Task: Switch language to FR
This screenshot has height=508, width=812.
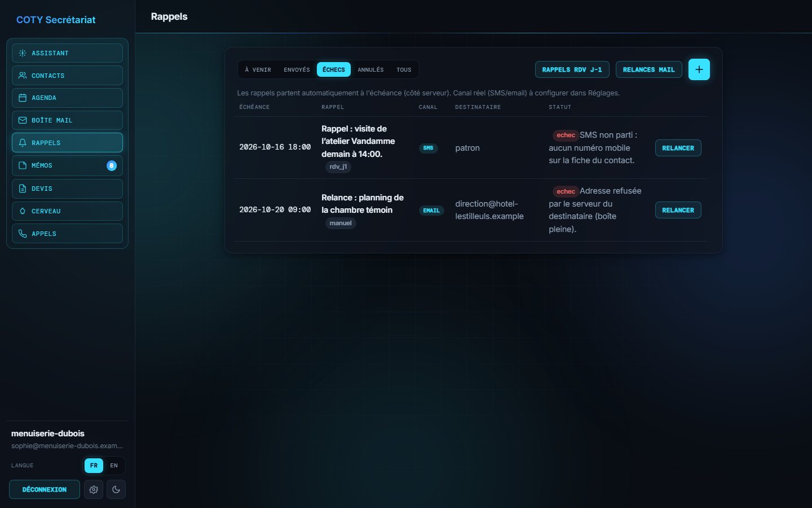Action: (x=94, y=466)
